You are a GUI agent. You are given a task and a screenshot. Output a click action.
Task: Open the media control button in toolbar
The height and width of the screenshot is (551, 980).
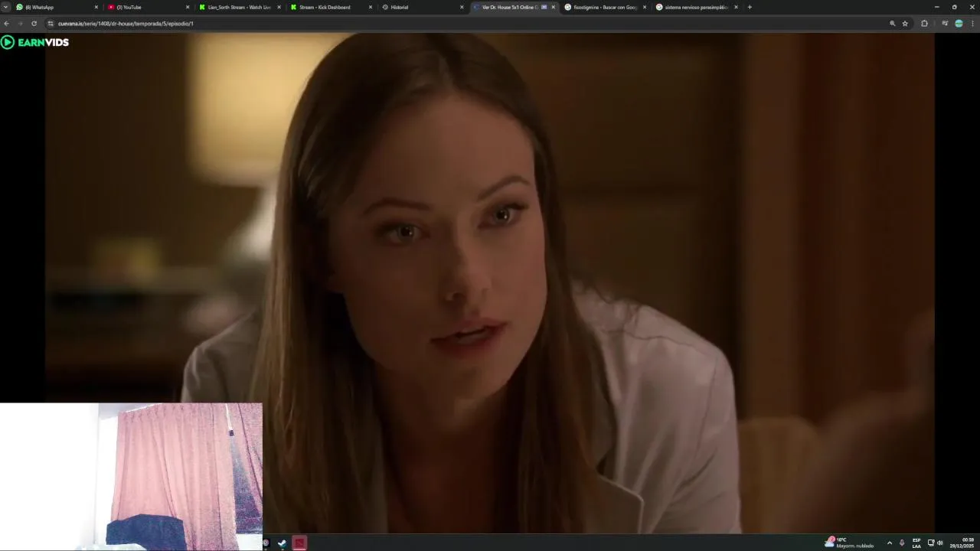click(945, 24)
